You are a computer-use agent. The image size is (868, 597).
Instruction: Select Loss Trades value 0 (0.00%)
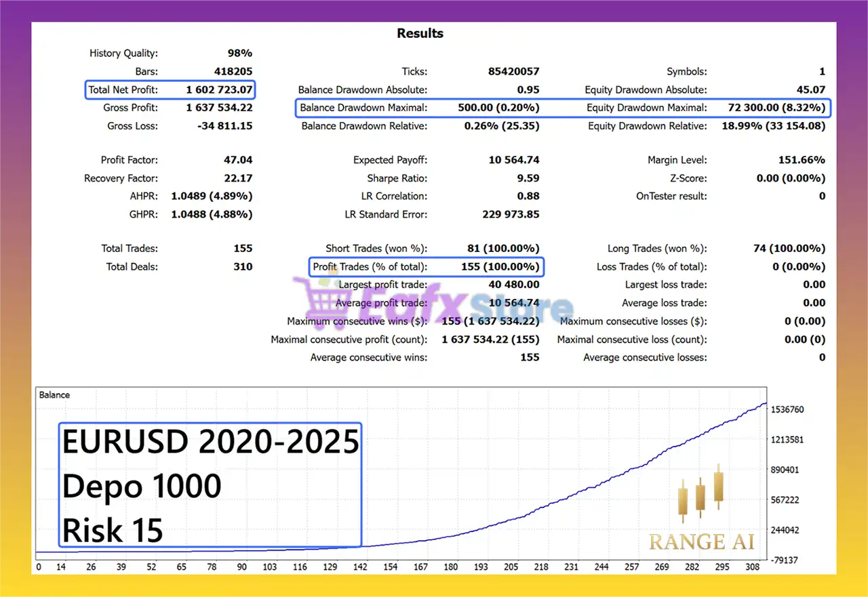click(799, 266)
